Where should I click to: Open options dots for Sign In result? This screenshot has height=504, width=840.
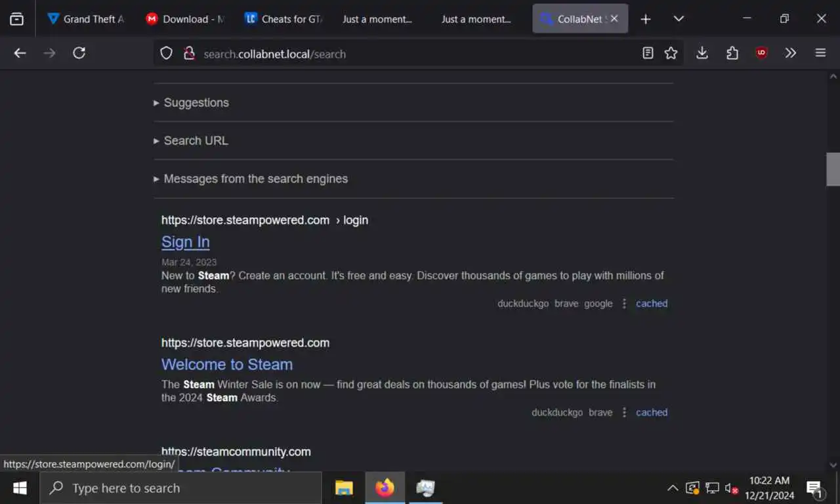[x=624, y=303]
